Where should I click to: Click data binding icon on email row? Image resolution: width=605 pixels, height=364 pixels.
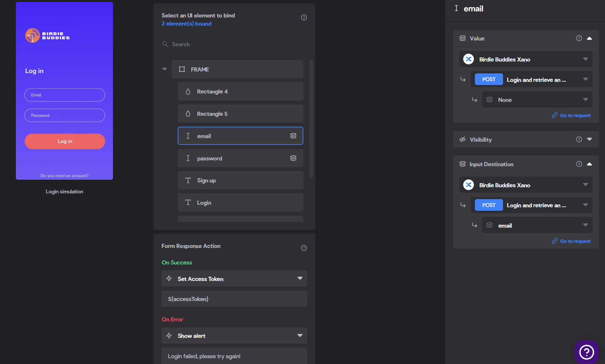pos(293,136)
